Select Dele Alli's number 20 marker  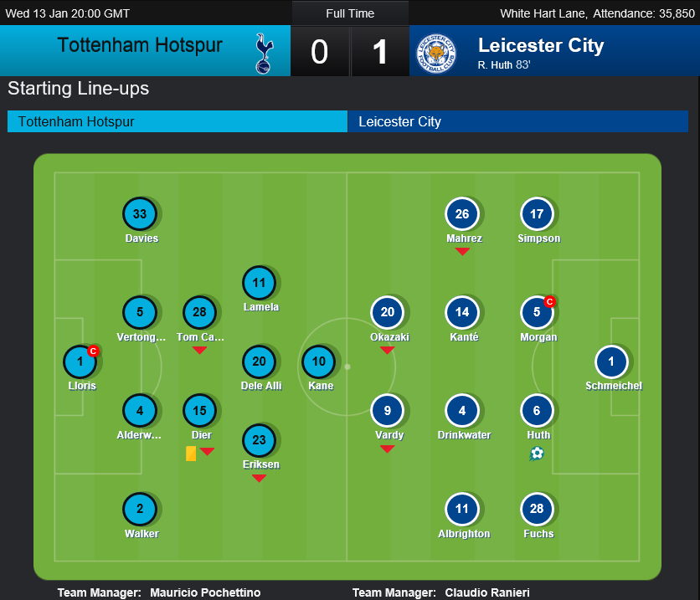coord(259,362)
